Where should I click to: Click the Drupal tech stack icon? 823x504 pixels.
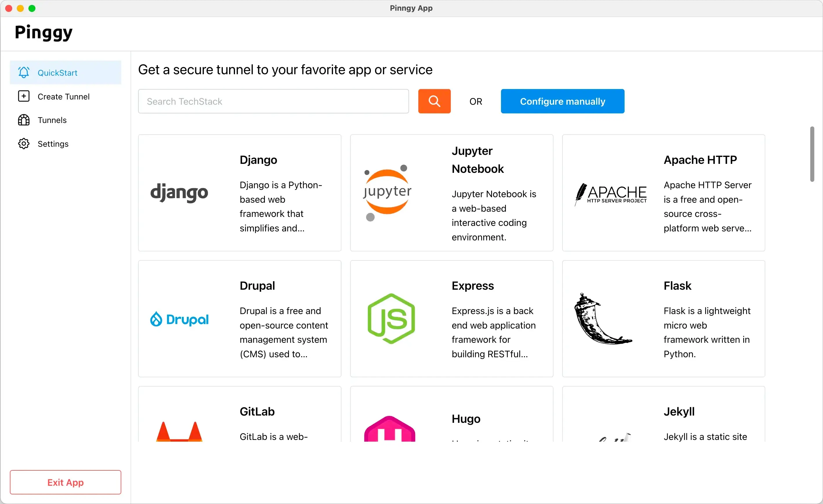(179, 319)
